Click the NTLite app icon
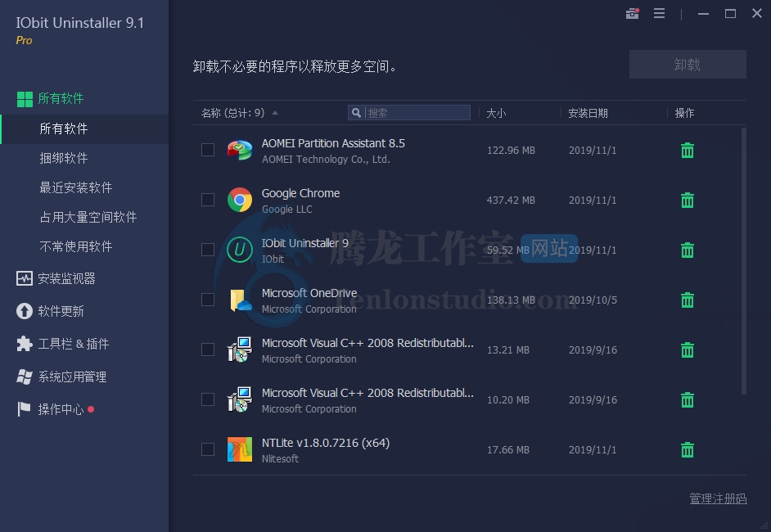 pos(240,449)
